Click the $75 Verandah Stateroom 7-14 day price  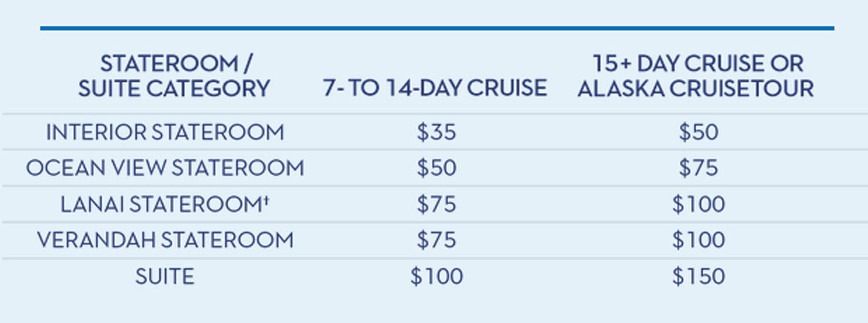click(x=436, y=240)
